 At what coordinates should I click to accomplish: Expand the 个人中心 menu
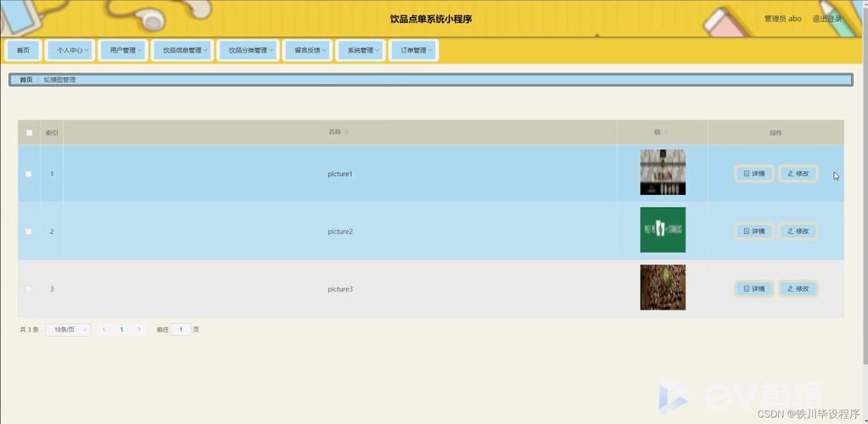point(70,50)
